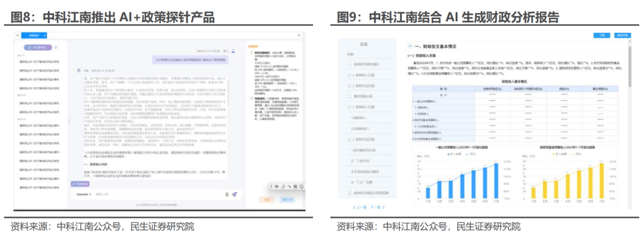Click the IME 简 simplified character icon
Image resolution: width=644 pixels, height=241 pixels.
click(295, 186)
